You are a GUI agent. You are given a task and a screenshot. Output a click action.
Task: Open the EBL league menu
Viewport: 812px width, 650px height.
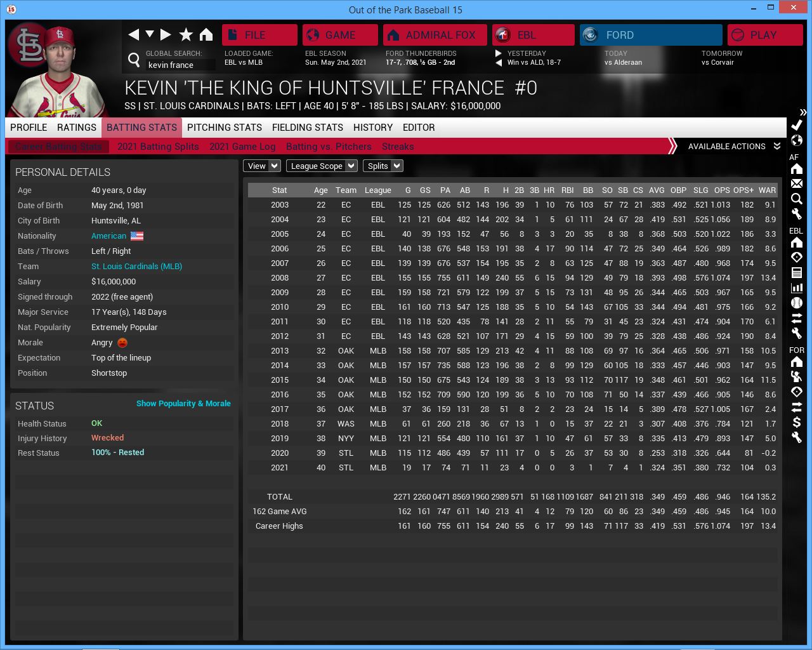[x=533, y=35]
